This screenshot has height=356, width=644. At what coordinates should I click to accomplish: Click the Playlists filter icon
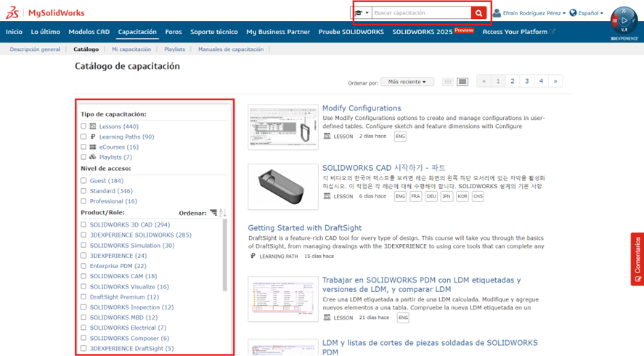(x=93, y=157)
